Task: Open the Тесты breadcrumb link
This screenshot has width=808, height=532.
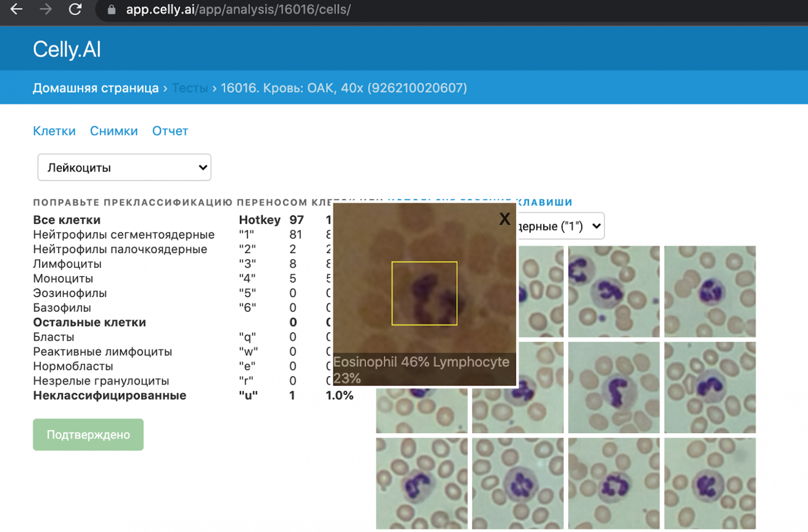Action: [190, 88]
